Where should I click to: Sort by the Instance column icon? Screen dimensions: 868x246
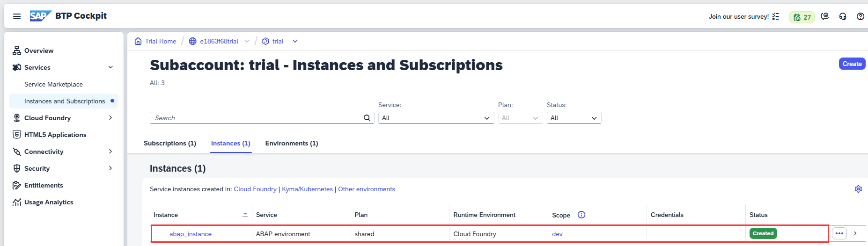coord(245,215)
